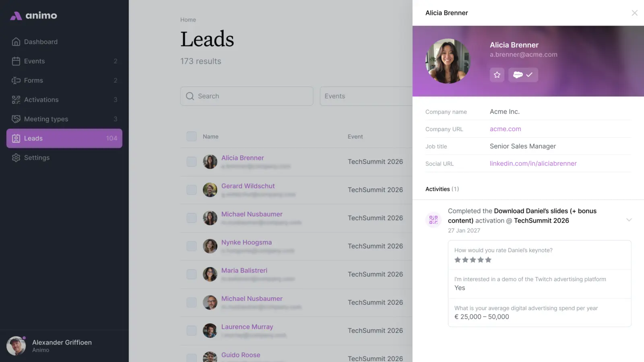Image resolution: width=644 pixels, height=362 pixels.
Task: Toggle the select-all checkbox in the table header
Action: coord(191,136)
